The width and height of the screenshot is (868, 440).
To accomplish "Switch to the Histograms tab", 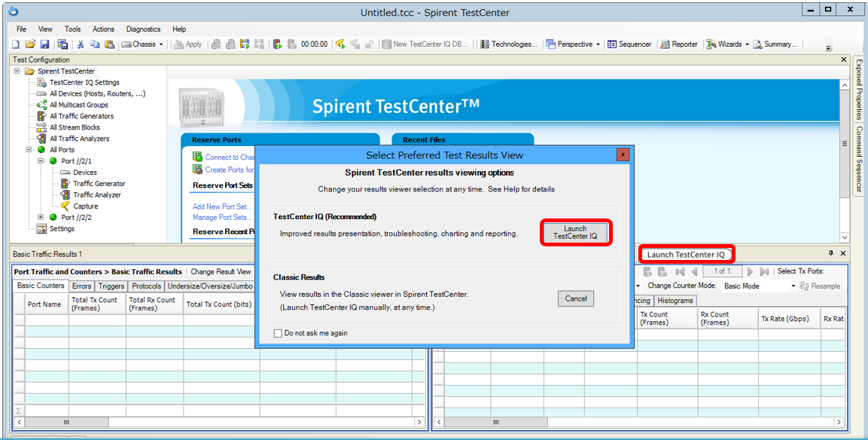I will point(675,301).
